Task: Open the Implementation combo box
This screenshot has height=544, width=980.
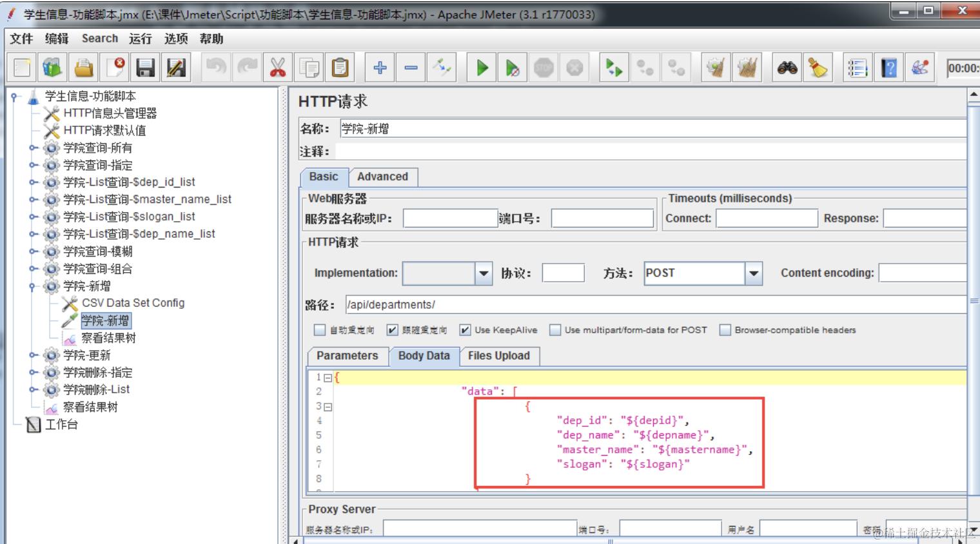Action: (x=484, y=273)
